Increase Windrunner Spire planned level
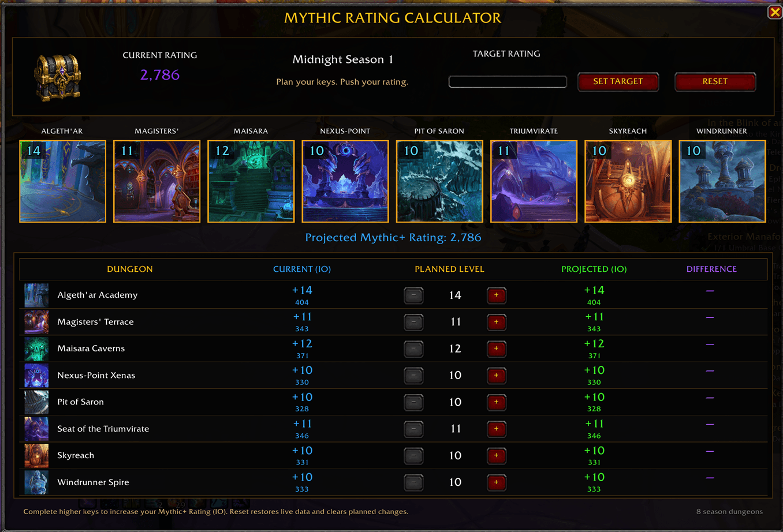Viewport: 783px width, 532px height. tap(497, 482)
